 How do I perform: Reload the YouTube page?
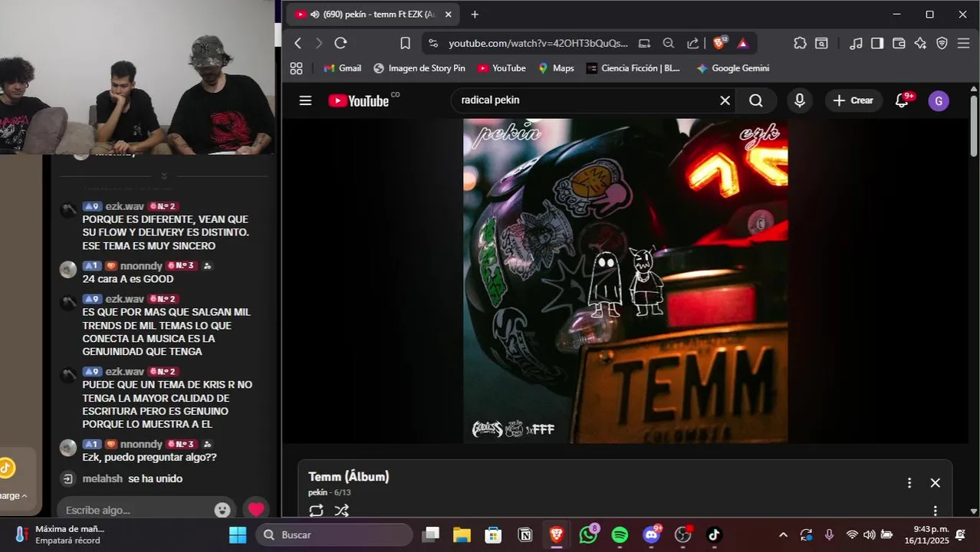(341, 44)
